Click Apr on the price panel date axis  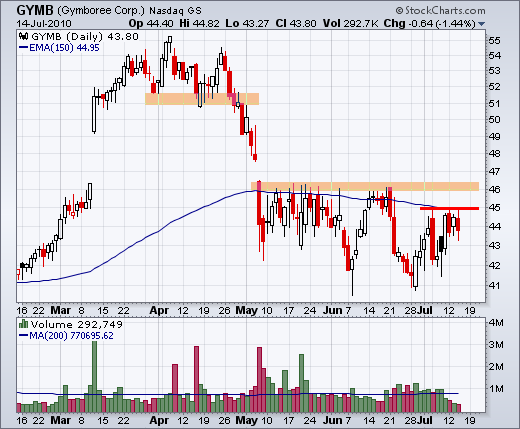click(x=159, y=311)
